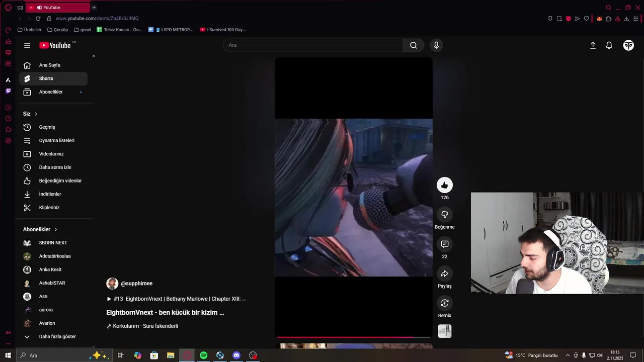This screenshot has height=362, width=644.
Task: Open Beğendiğim videolar list
Action: coord(53,180)
